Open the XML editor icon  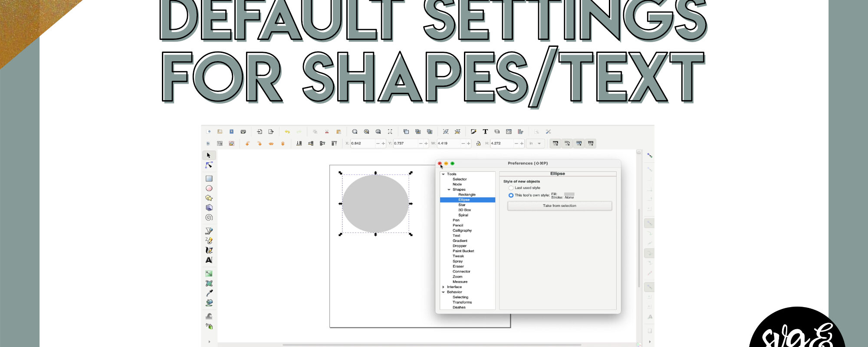pyautogui.click(x=509, y=131)
